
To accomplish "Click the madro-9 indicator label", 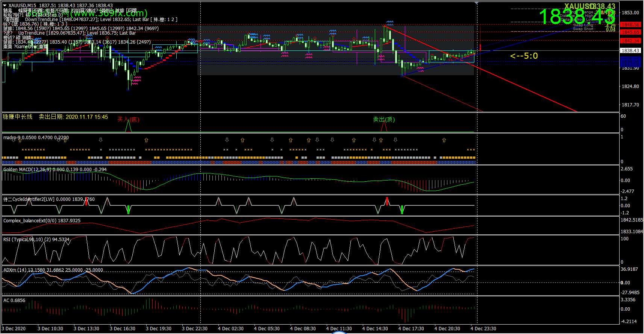I will point(36,138).
